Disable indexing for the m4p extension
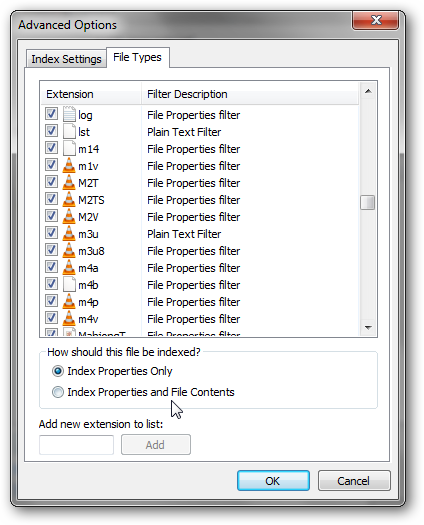424x525 pixels. tap(51, 301)
